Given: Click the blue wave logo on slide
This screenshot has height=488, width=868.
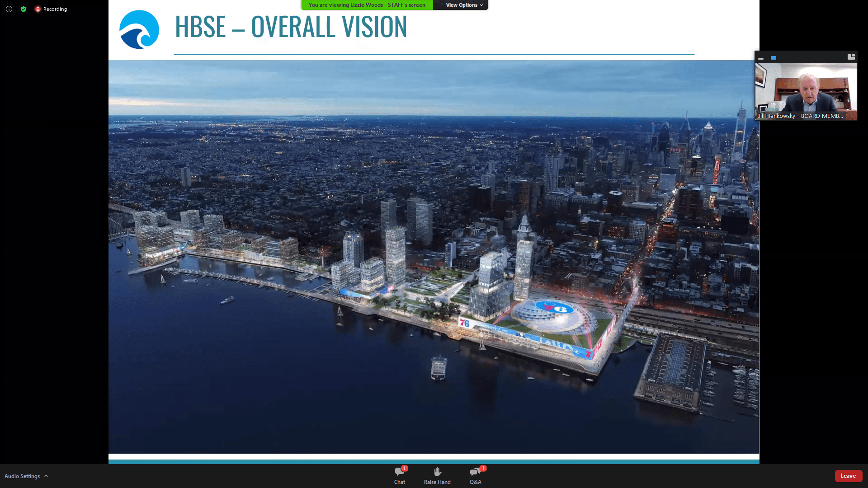Looking at the screenshot, I should [x=139, y=29].
